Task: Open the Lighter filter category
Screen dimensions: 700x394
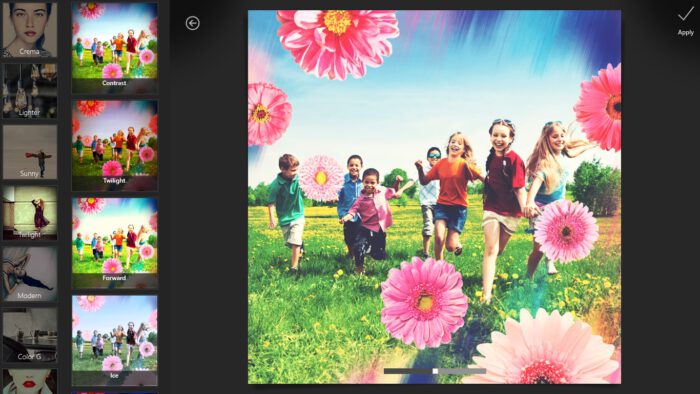Action: [30, 91]
